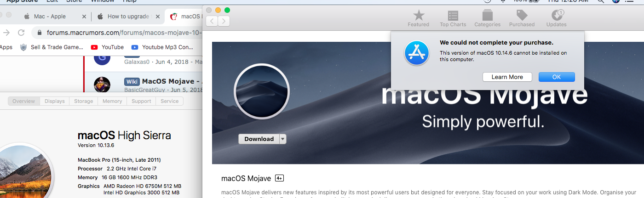Screen dimensions: 644x198
Task: Click OK in the purchase alert
Action: (557, 77)
